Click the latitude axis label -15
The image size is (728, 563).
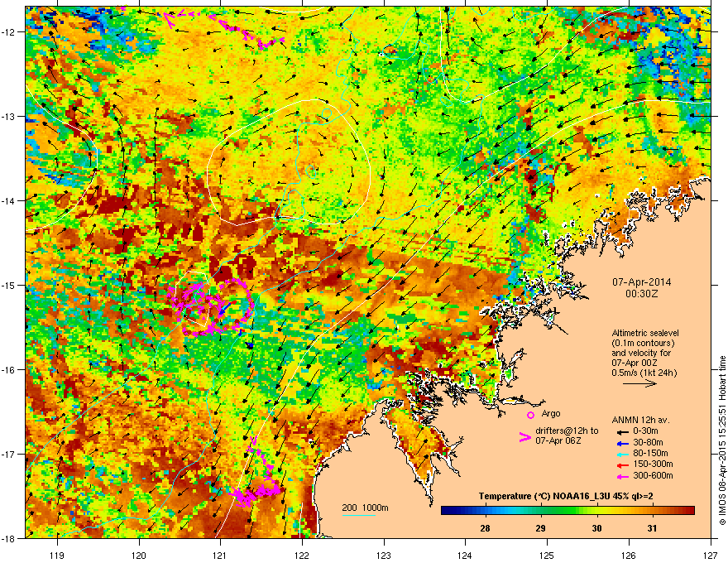(x=9, y=285)
